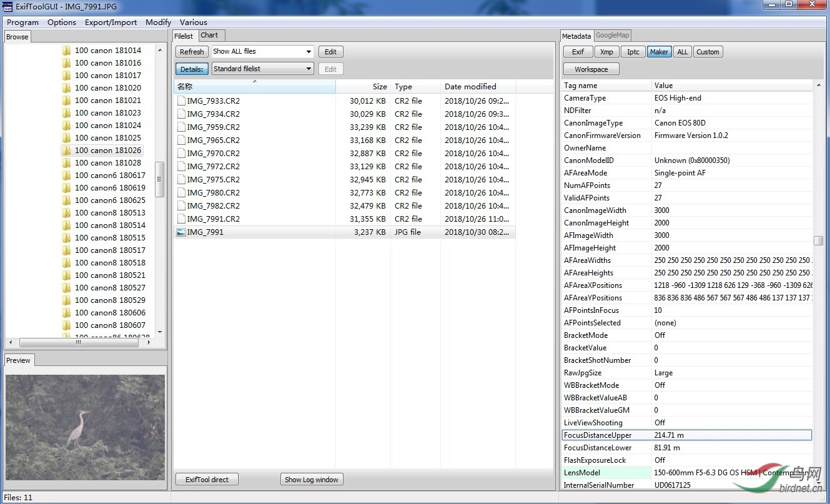Click the folder icon for 100 canon 181026
The height and width of the screenshot is (504, 830).
(67, 151)
